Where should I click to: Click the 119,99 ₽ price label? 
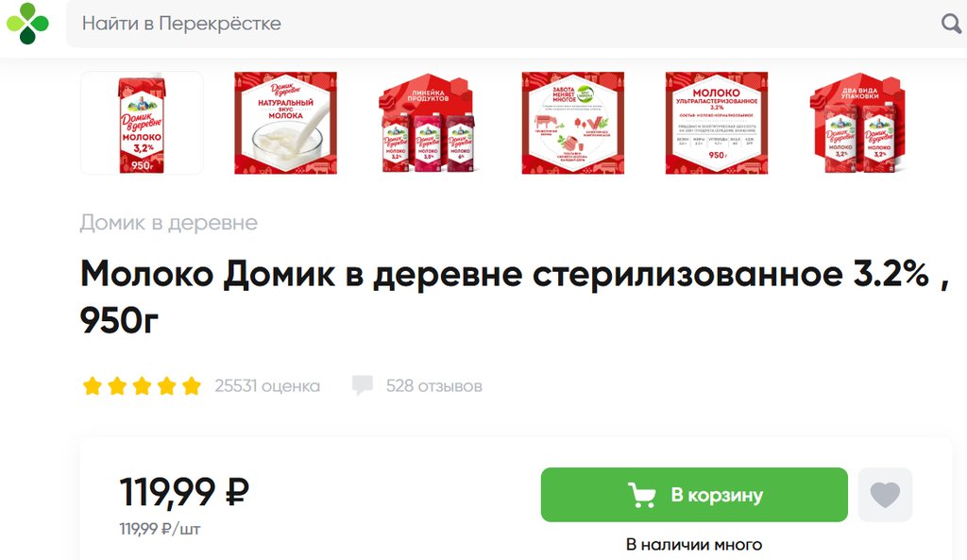(184, 492)
